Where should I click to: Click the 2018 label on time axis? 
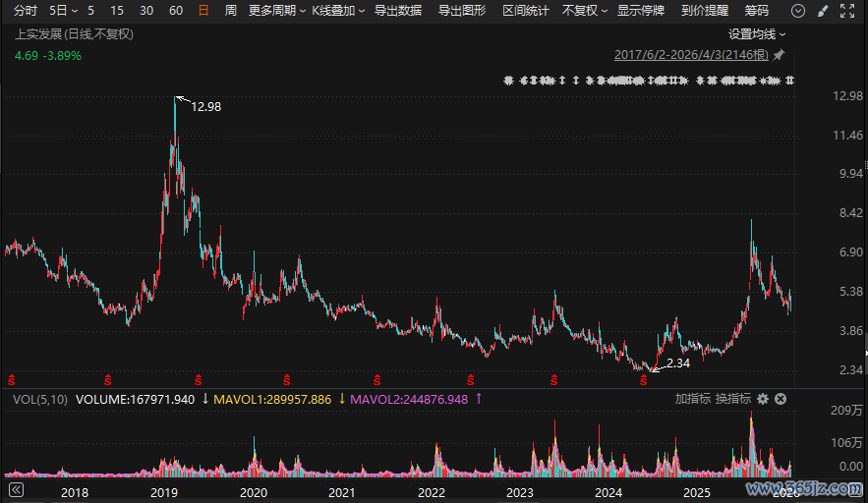tap(75, 492)
